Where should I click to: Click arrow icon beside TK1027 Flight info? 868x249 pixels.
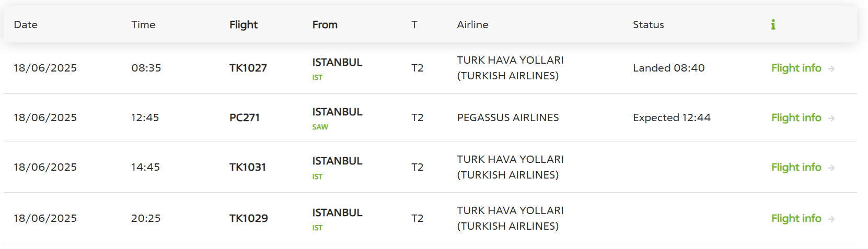click(831, 69)
